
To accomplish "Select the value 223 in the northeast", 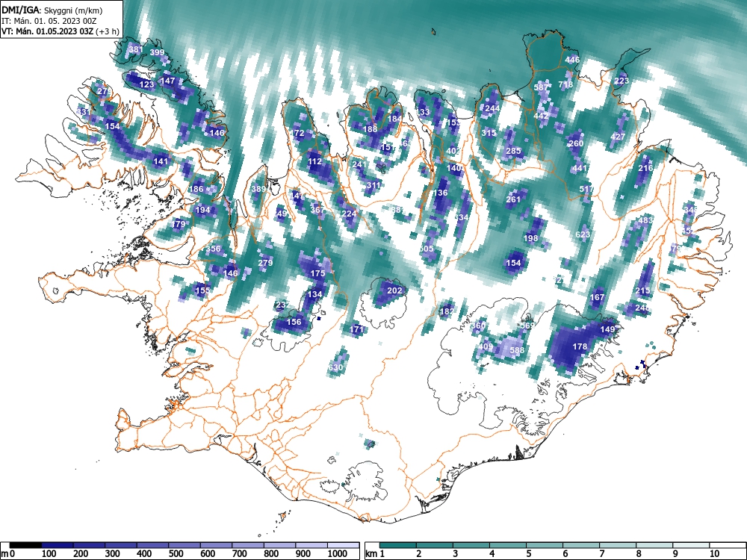I will pos(622,81).
